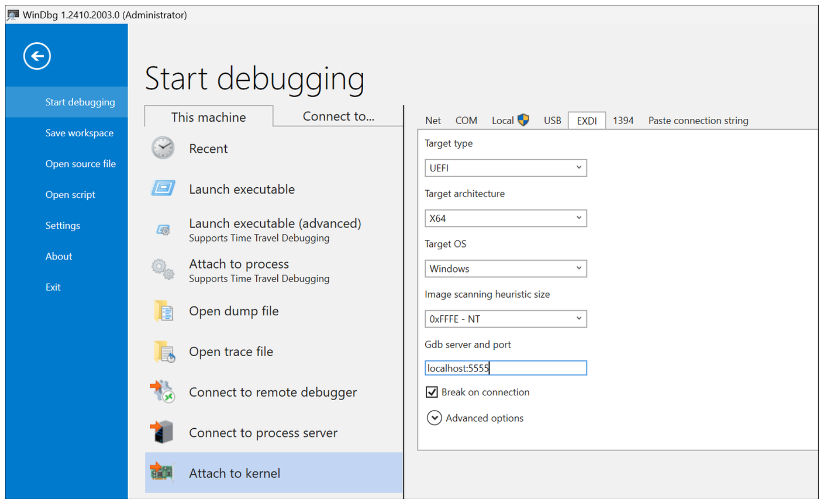Click the Launch executable (advanced) gear icon
The height and width of the screenshot is (504, 823).
[164, 229]
